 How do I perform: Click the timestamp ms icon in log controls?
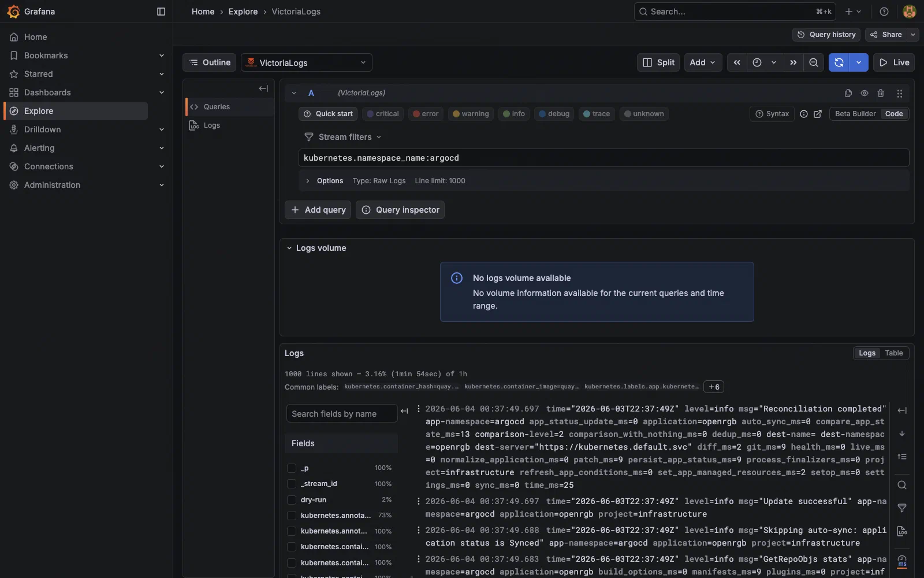(x=902, y=561)
